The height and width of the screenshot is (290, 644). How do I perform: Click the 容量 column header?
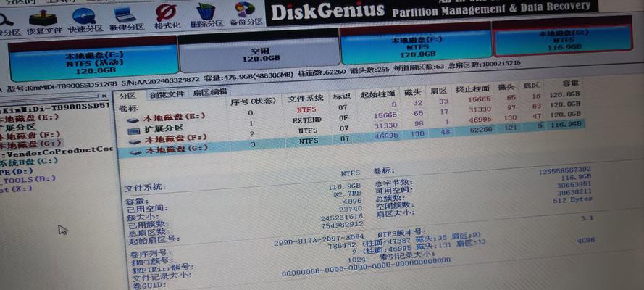click(571, 83)
